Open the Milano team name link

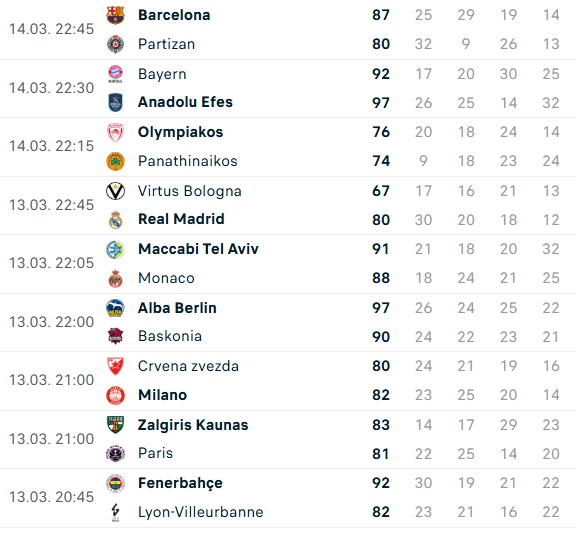click(162, 395)
